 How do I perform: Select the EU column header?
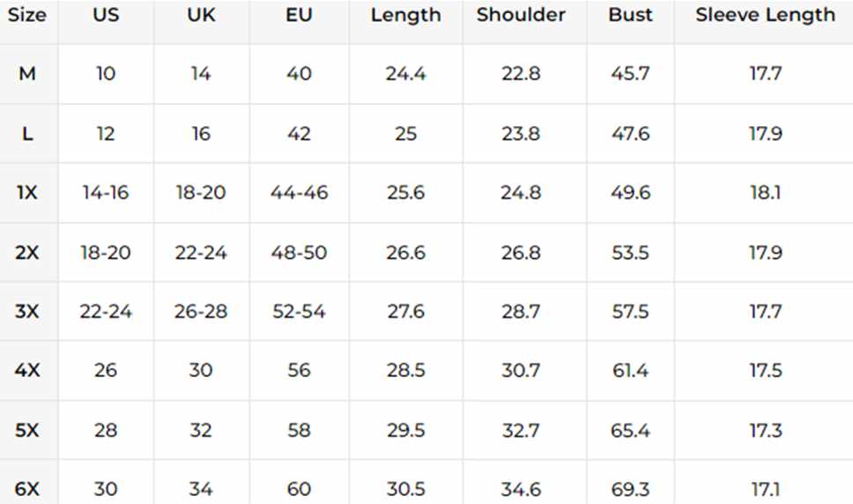click(299, 15)
